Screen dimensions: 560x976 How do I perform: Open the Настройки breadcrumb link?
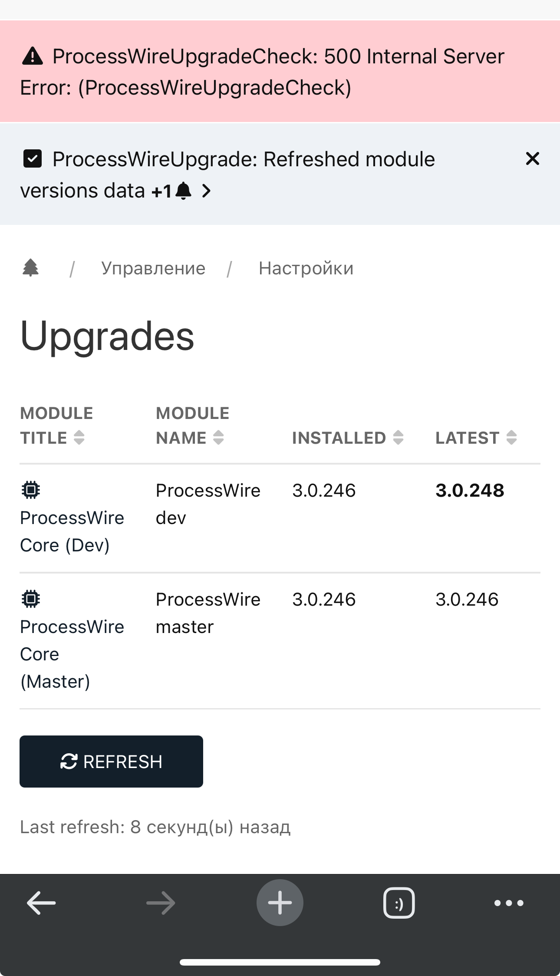(x=306, y=268)
